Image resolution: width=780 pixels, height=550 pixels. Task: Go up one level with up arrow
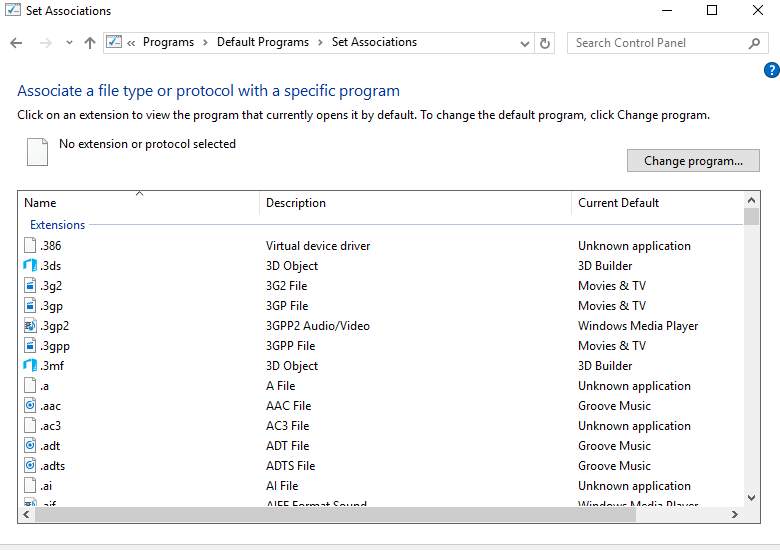point(90,43)
